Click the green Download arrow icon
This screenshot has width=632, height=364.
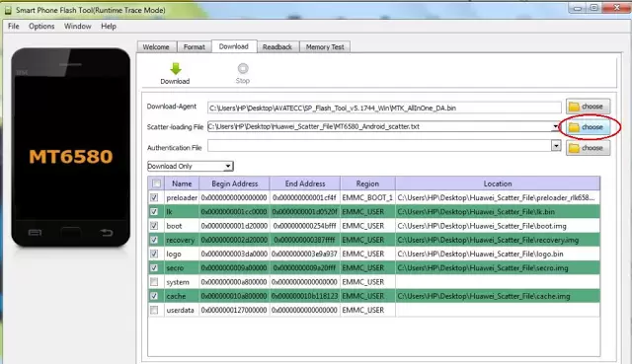coord(176,69)
